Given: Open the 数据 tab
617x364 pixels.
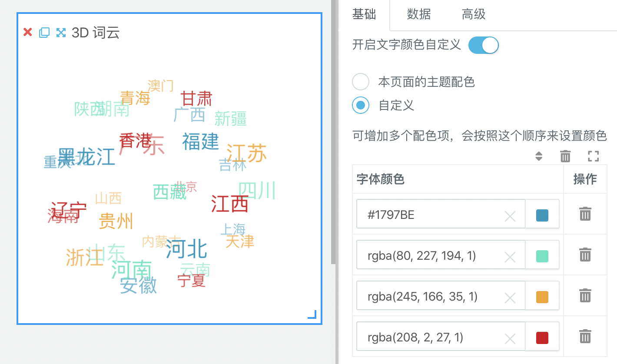Looking at the screenshot, I should [x=419, y=14].
